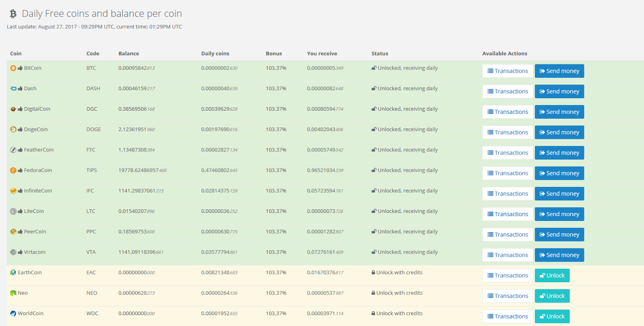644x326 pixels.
Task: Click the InfiniteCoin coin name
Action: (38, 191)
